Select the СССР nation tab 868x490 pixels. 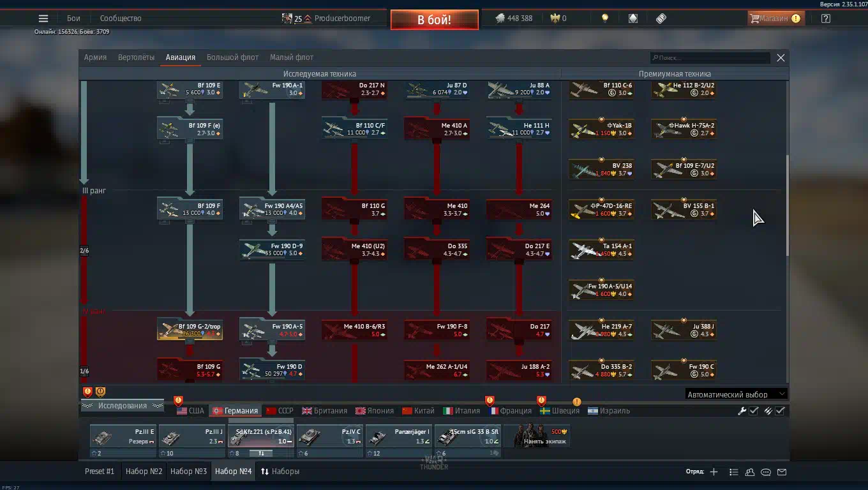(x=280, y=411)
